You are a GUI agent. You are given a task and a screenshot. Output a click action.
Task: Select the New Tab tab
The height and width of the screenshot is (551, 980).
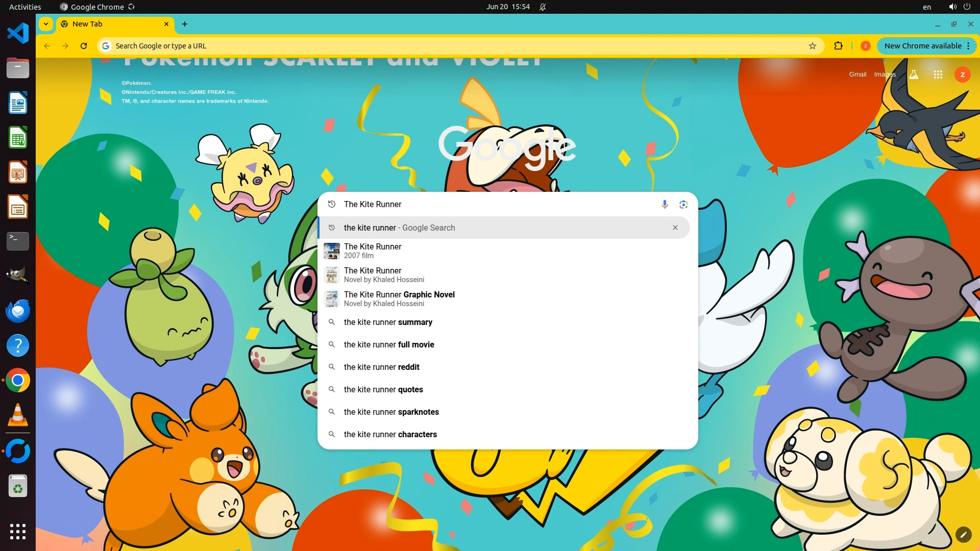pyautogui.click(x=112, y=24)
